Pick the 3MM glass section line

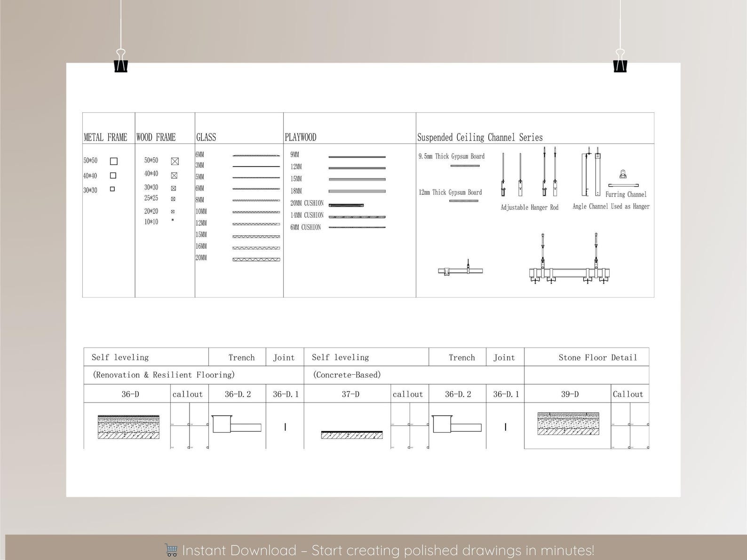[x=256, y=166]
